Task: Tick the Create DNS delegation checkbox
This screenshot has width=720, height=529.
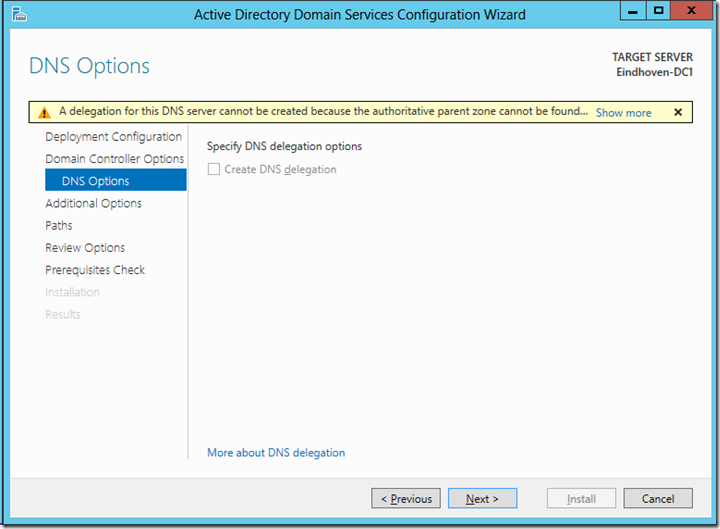Action: point(214,169)
